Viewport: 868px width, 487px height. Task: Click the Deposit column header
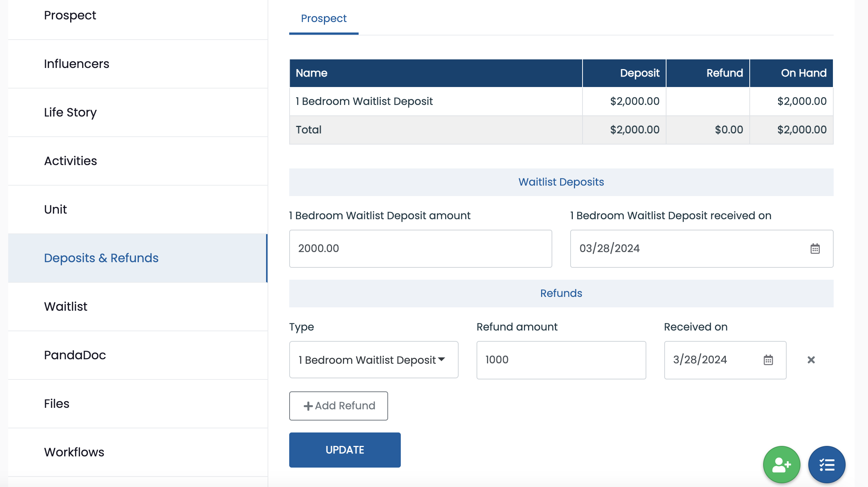coord(624,73)
